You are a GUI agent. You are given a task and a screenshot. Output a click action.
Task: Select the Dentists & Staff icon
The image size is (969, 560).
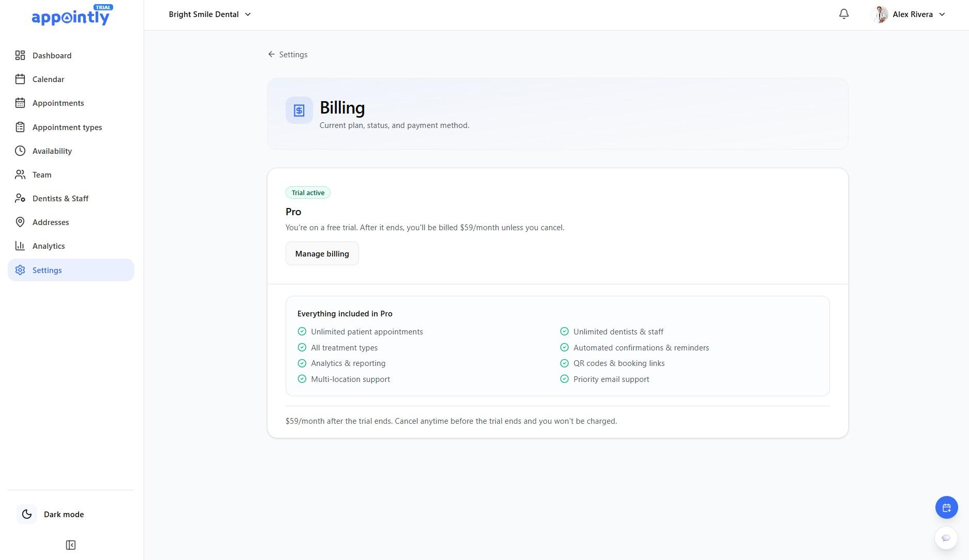coord(20,198)
